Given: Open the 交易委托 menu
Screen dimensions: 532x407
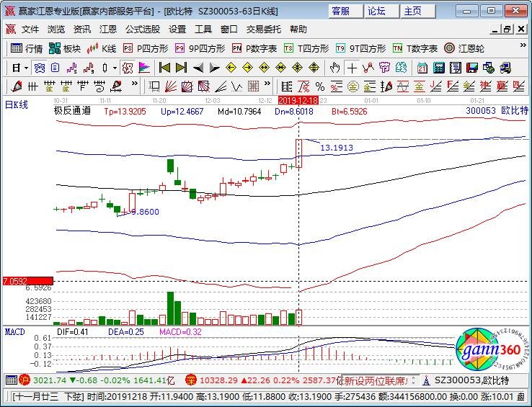Looking at the screenshot, I should [x=265, y=30].
